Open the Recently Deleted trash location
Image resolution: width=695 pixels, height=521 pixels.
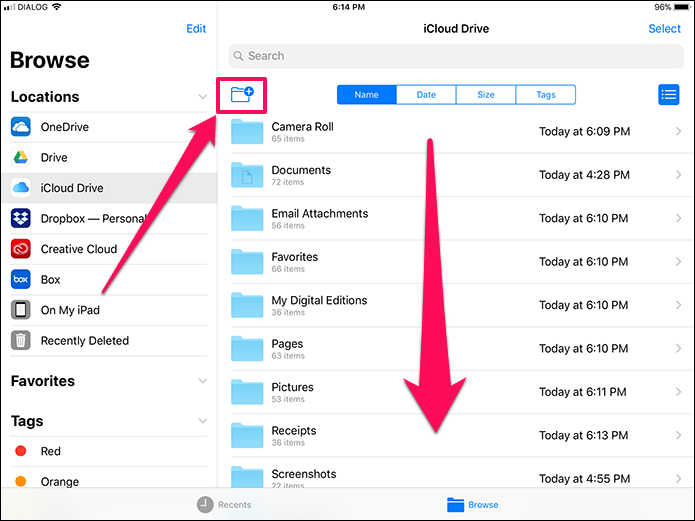click(109, 341)
